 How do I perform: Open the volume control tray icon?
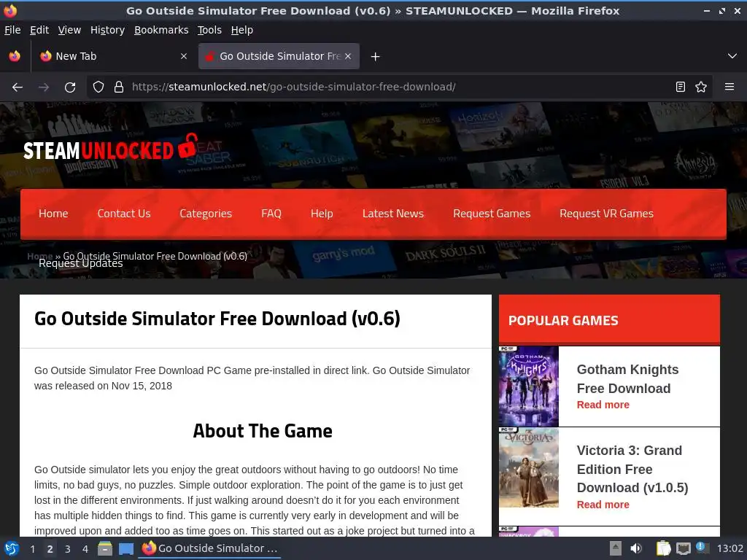pyautogui.click(x=636, y=548)
